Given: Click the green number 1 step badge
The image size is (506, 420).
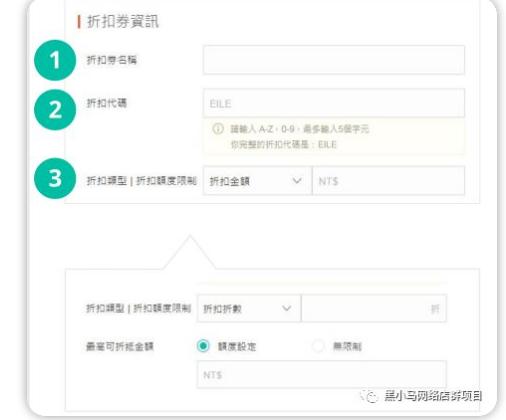Looking at the screenshot, I should coord(55,60).
